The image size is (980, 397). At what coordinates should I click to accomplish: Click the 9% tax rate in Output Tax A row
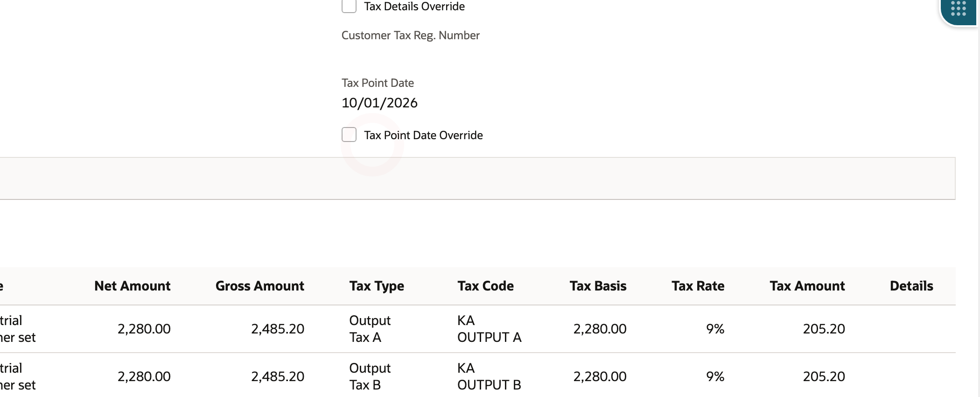click(x=715, y=329)
